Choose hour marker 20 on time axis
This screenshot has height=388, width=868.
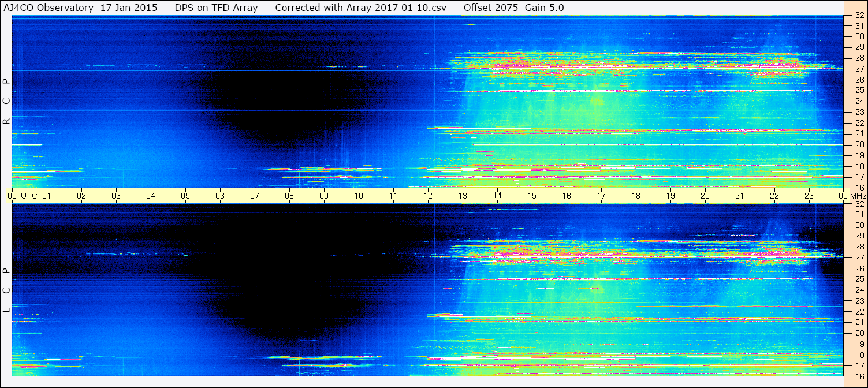705,196
